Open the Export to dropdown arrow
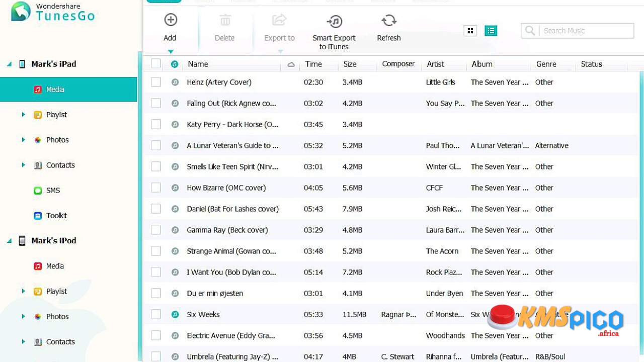 280,51
